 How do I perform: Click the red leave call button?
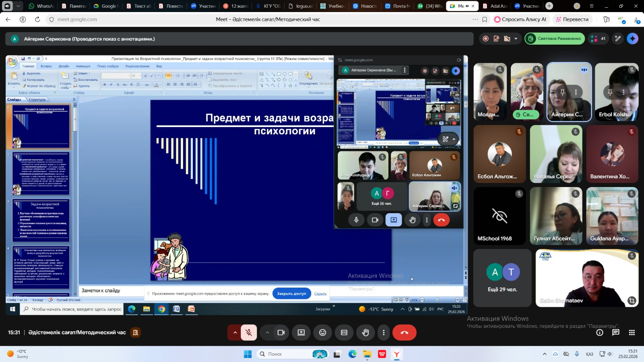[x=404, y=333]
